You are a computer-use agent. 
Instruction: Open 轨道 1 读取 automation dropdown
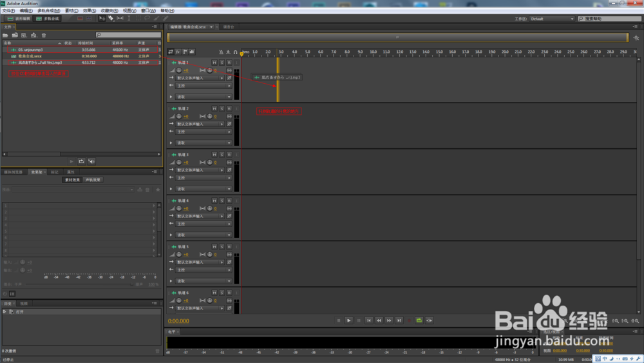tap(204, 97)
